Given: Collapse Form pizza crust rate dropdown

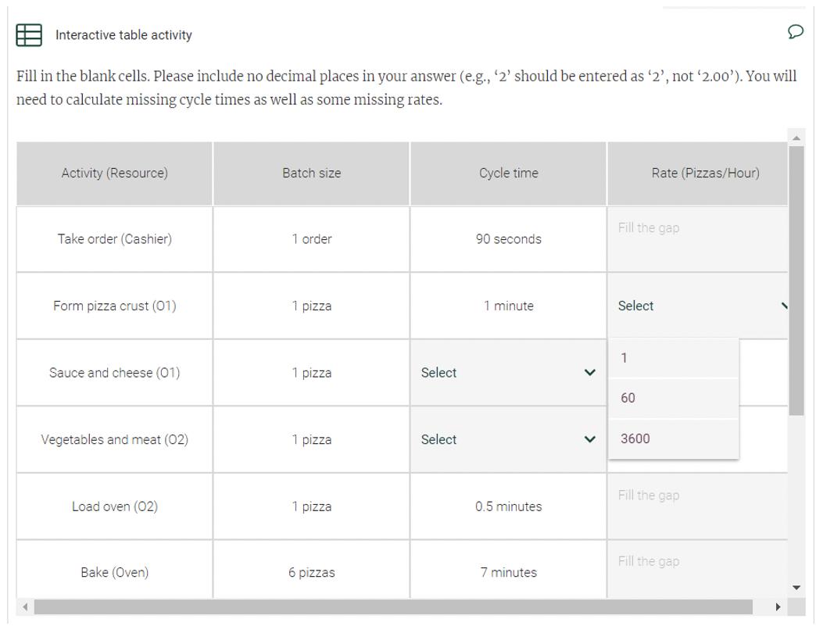Looking at the screenshot, I should pos(697,306).
